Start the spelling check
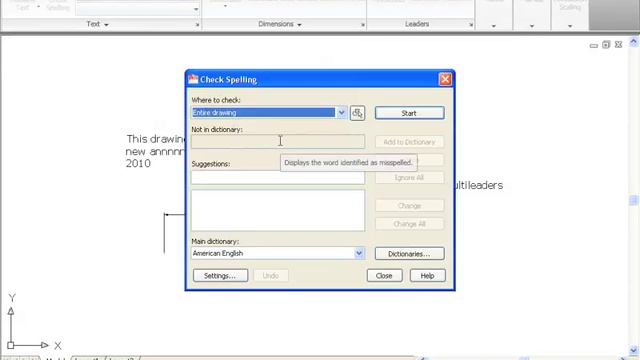 pyautogui.click(x=409, y=113)
